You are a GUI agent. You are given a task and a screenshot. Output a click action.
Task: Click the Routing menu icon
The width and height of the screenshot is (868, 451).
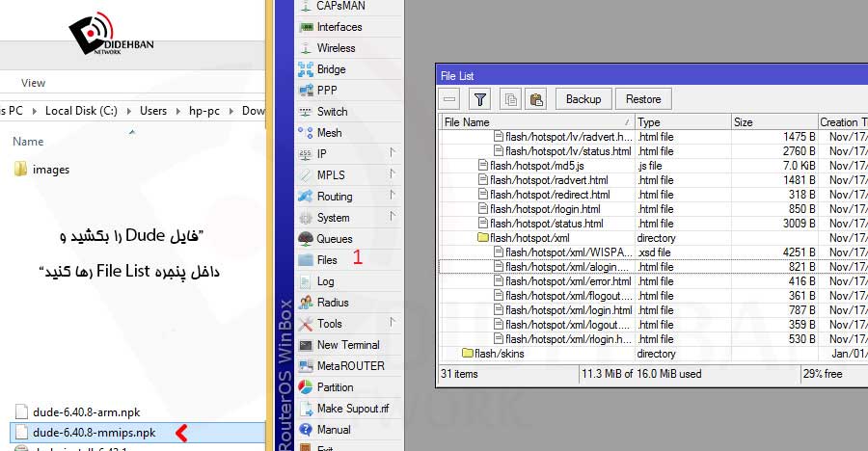coord(306,197)
